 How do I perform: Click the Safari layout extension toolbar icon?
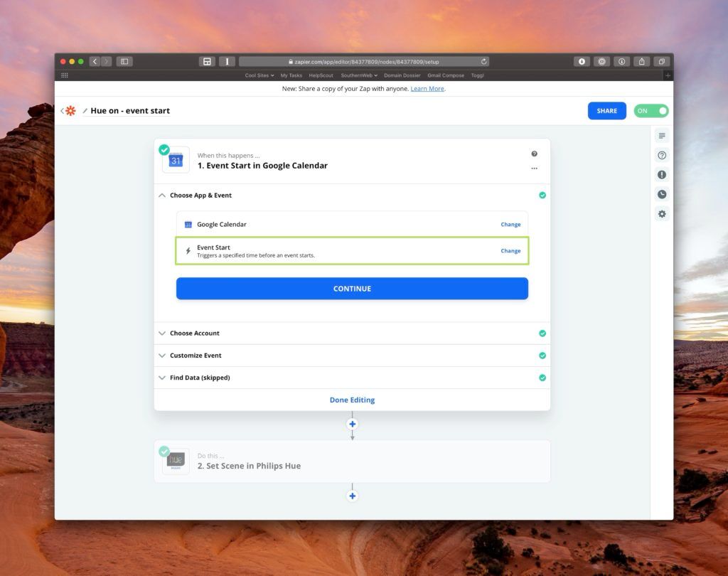point(207,61)
